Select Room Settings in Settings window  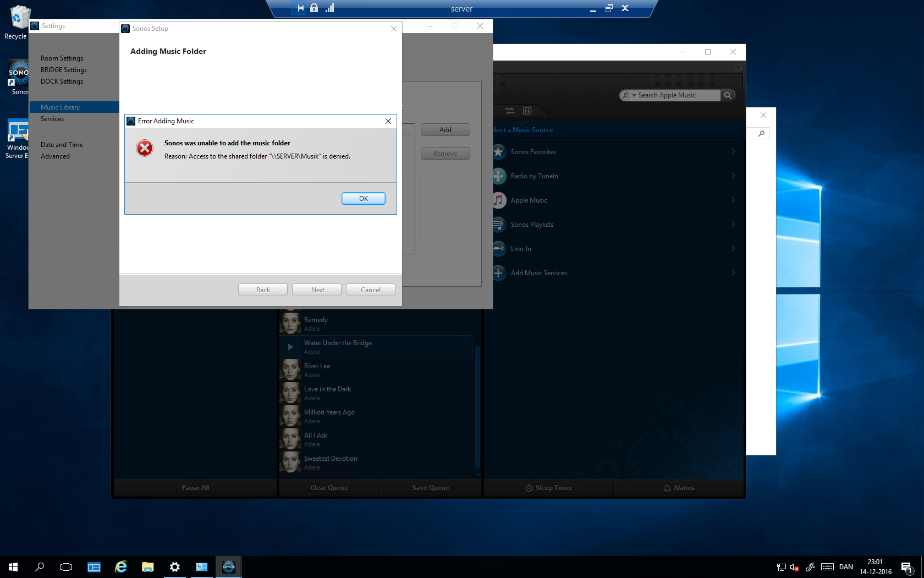(62, 58)
